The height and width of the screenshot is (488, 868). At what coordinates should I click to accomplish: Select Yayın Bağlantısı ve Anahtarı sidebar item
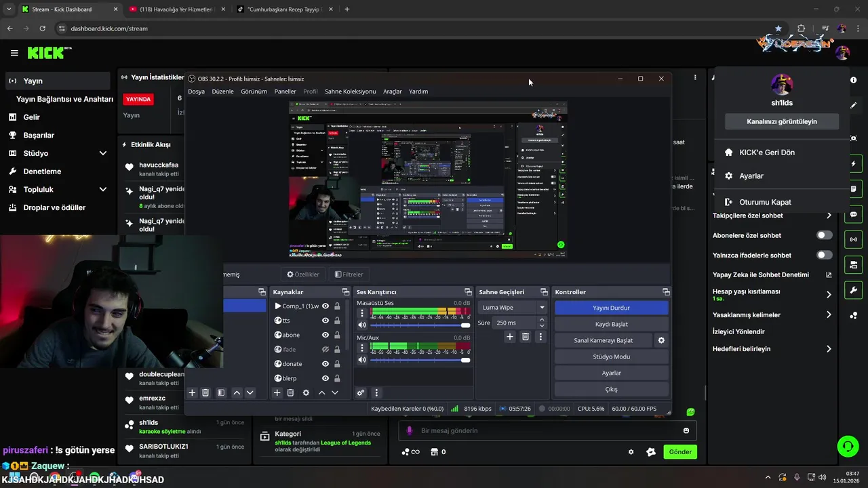(x=64, y=99)
